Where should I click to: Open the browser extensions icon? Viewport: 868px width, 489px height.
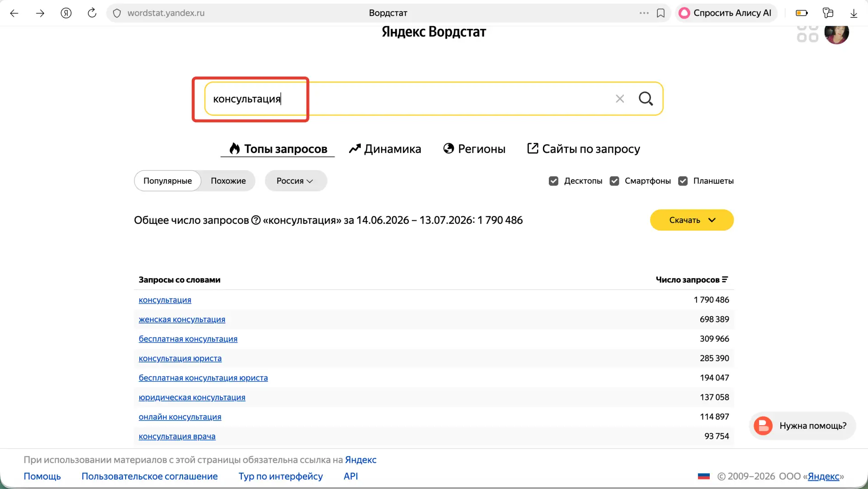click(x=828, y=13)
